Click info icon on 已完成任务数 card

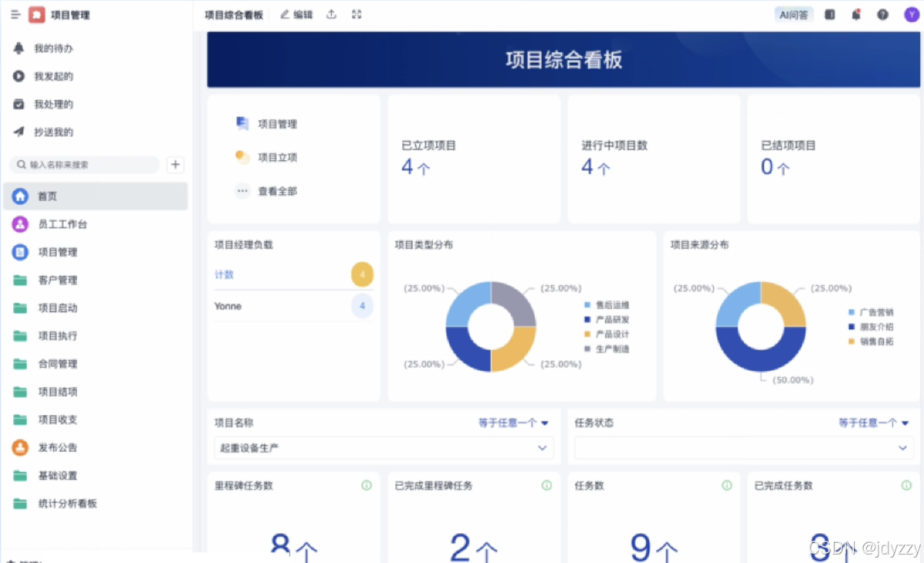906,485
